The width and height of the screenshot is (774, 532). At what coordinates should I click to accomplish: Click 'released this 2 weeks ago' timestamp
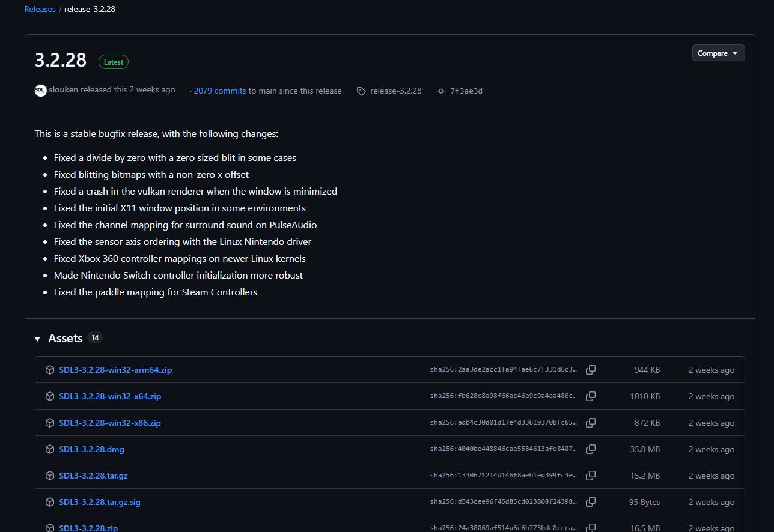tap(128, 90)
